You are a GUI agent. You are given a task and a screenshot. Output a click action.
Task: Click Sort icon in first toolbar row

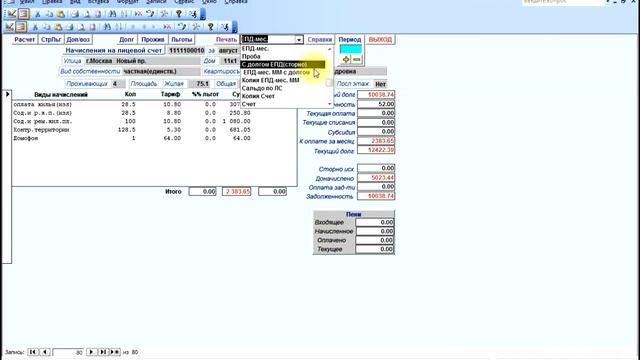click(124, 14)
